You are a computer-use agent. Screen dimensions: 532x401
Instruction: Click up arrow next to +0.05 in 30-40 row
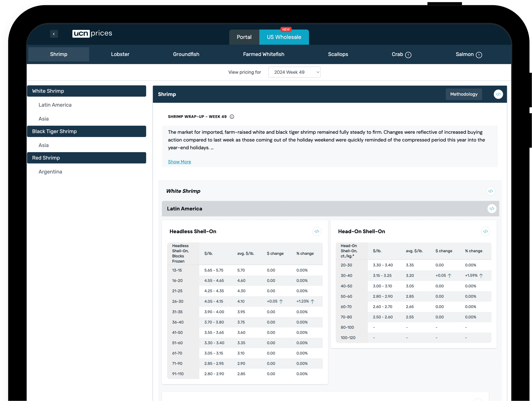(450, 276)
